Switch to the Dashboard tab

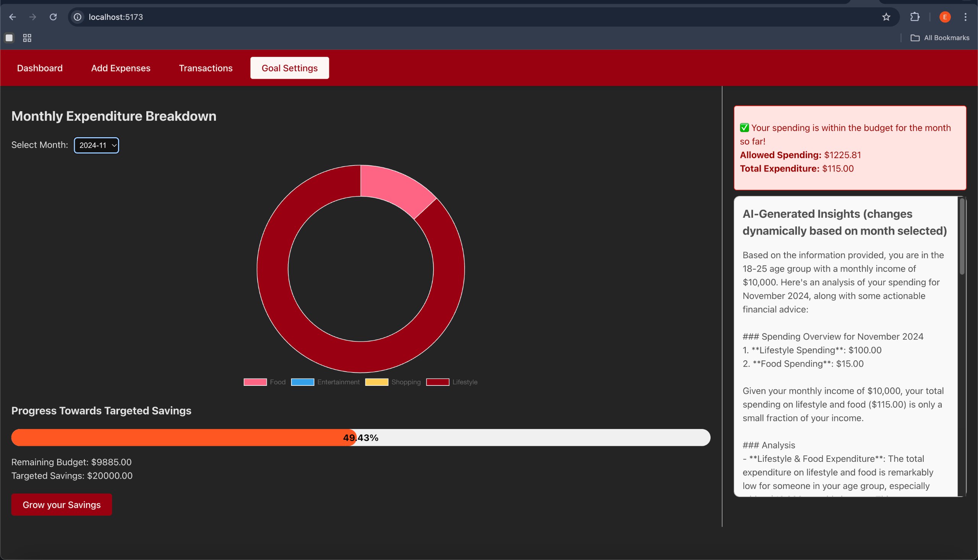(x=40, y=68)
